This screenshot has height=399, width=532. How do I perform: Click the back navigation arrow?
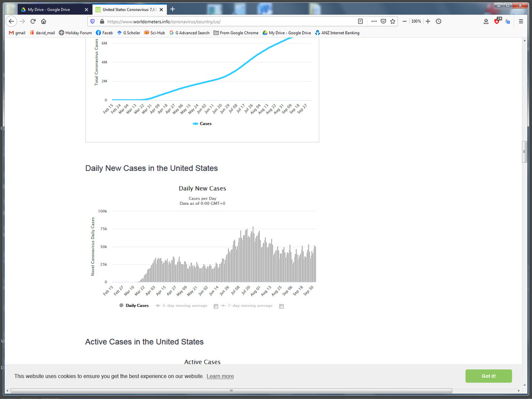click(11, 21)
